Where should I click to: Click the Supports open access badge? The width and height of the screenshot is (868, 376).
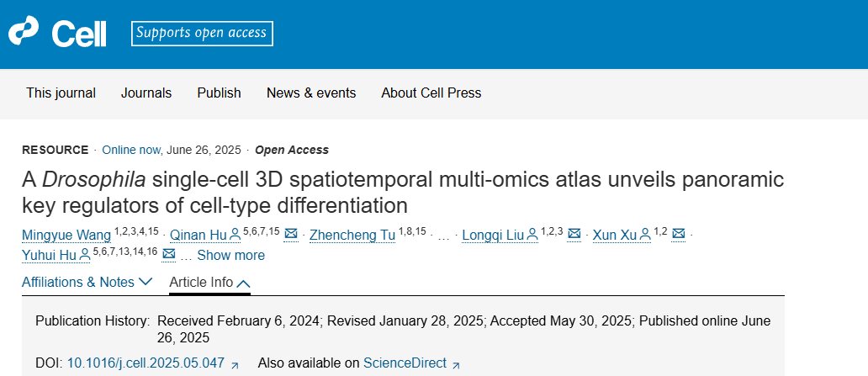[202, 33]
